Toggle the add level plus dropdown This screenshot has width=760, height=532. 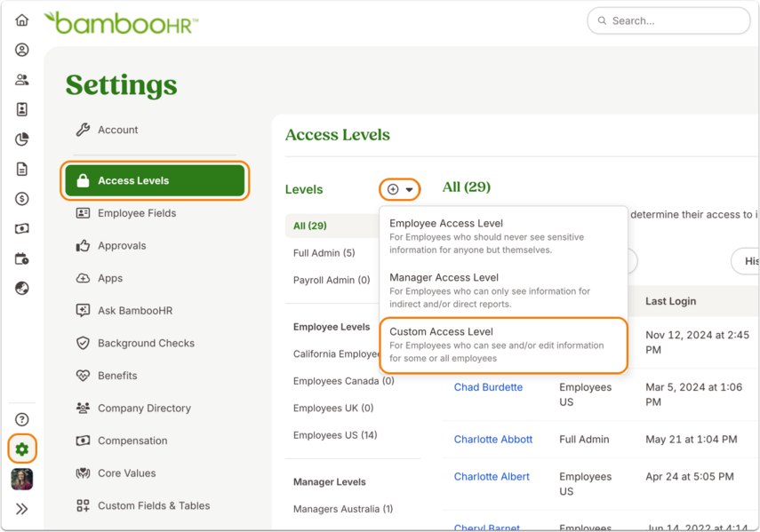point(400,189)
